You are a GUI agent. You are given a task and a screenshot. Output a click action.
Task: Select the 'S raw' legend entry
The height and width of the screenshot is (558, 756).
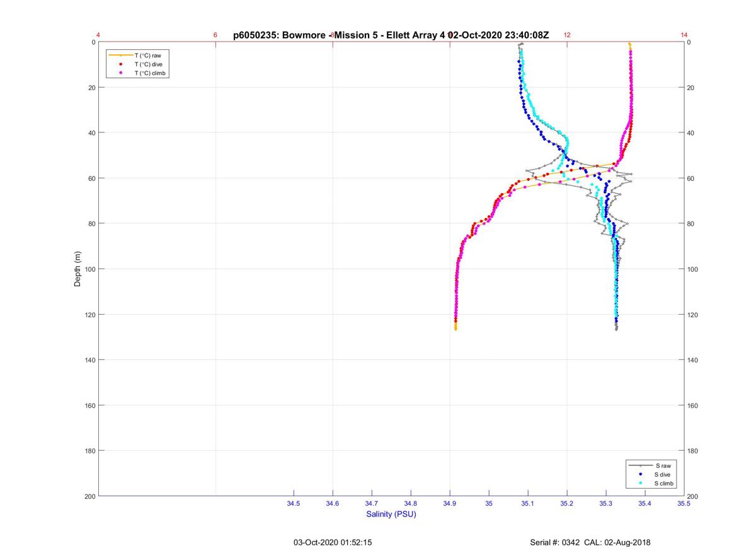tap(651, 465)
